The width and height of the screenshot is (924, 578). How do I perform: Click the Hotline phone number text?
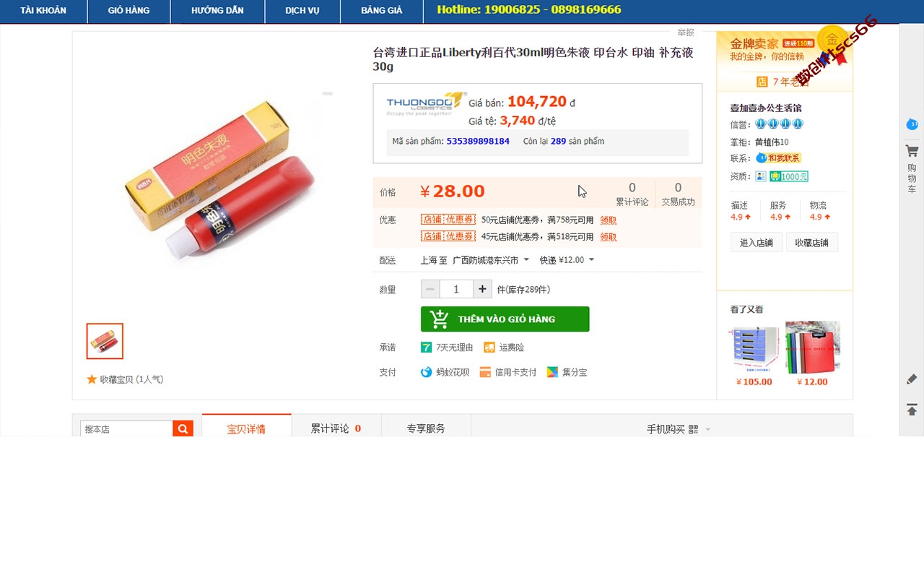pyautogui.click(x=529, y=10)
